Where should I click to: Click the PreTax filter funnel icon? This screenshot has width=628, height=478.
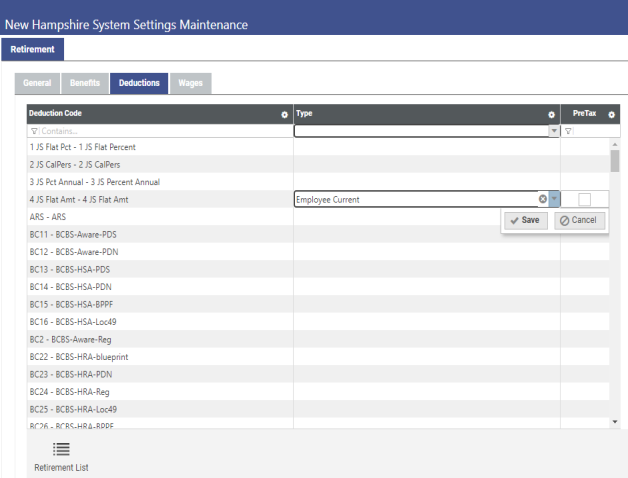[568, 131]
